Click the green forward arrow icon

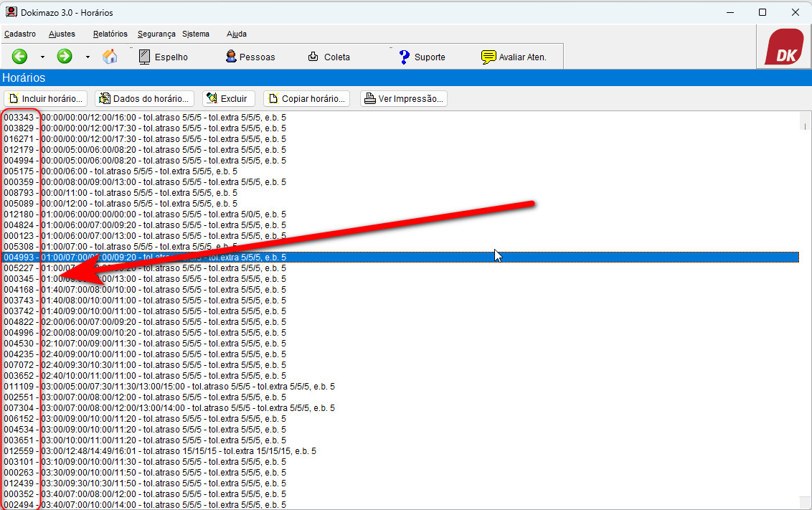(65, 57)
